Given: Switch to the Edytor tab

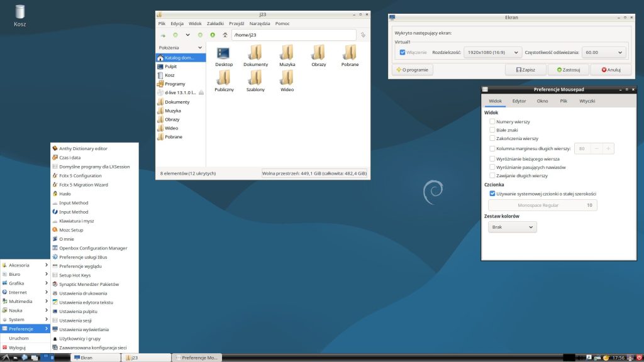Looking at the screenshot, I should click(519, 101).
